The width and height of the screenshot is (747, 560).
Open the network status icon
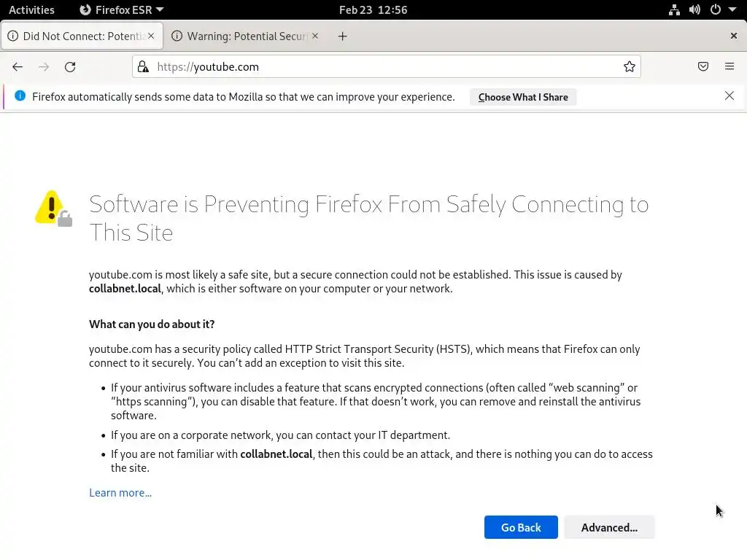click(674, 9)
